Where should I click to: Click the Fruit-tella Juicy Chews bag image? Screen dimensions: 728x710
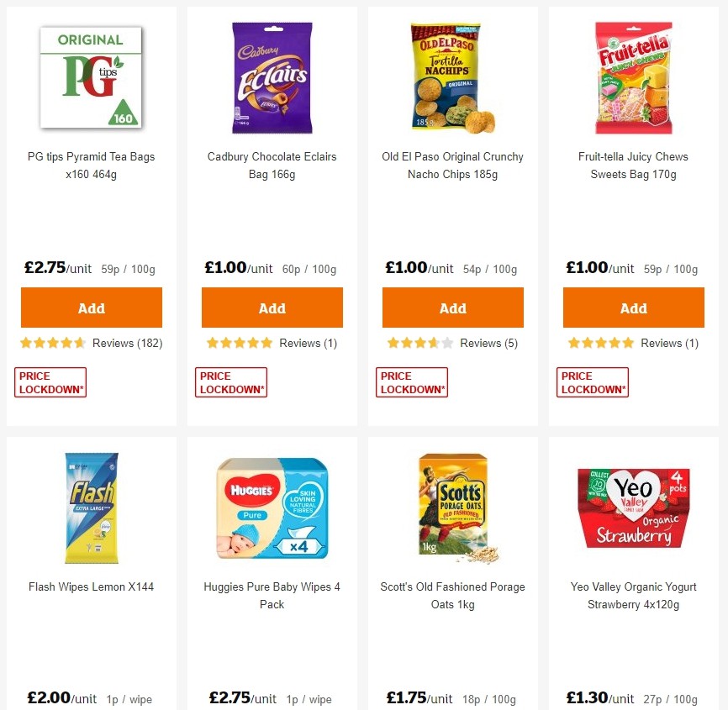(633, 77)
